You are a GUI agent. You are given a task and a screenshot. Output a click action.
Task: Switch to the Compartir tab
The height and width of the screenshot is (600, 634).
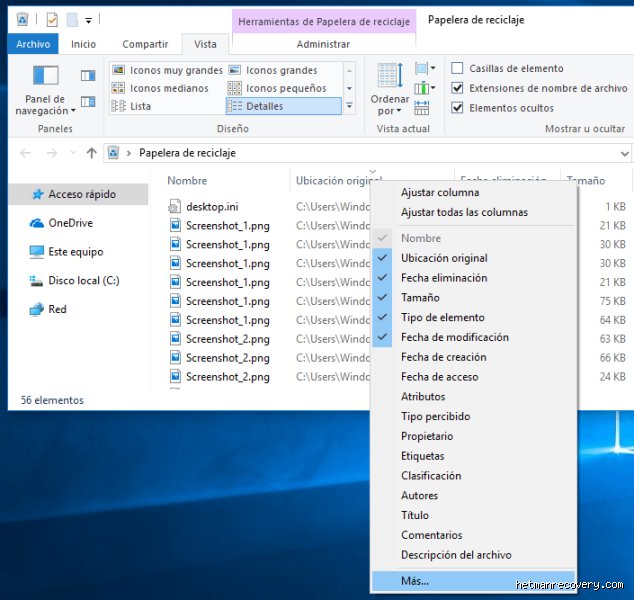[x=145, y=44]
